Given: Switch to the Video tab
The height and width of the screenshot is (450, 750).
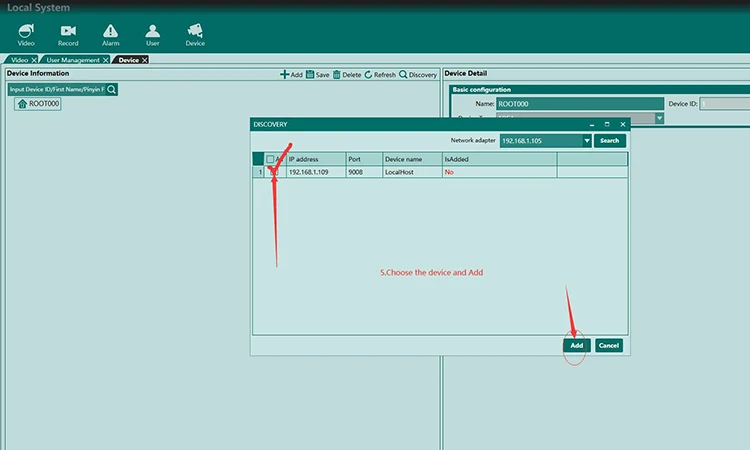Looking at the screenshot, I should click(19, 60).
